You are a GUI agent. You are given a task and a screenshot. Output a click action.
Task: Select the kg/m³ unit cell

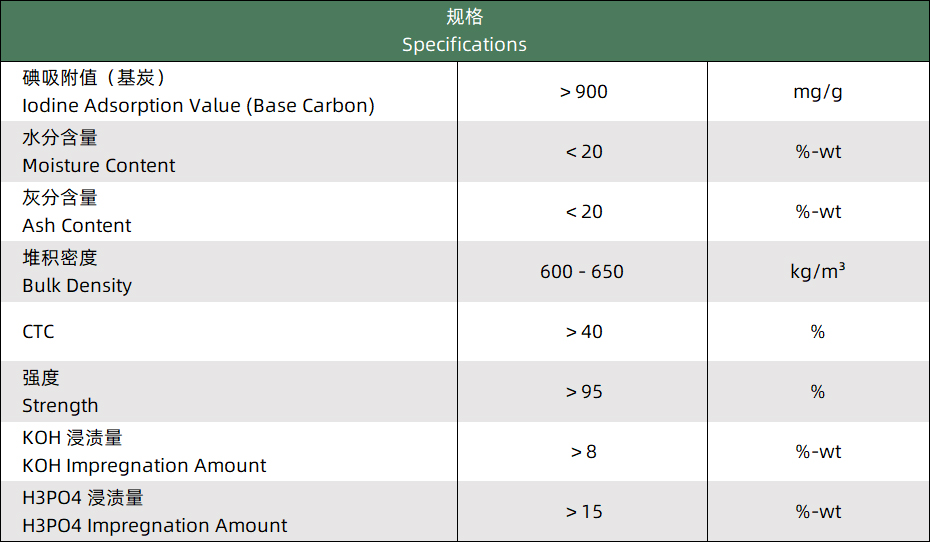pyautogui.click(x=817, y=272)
